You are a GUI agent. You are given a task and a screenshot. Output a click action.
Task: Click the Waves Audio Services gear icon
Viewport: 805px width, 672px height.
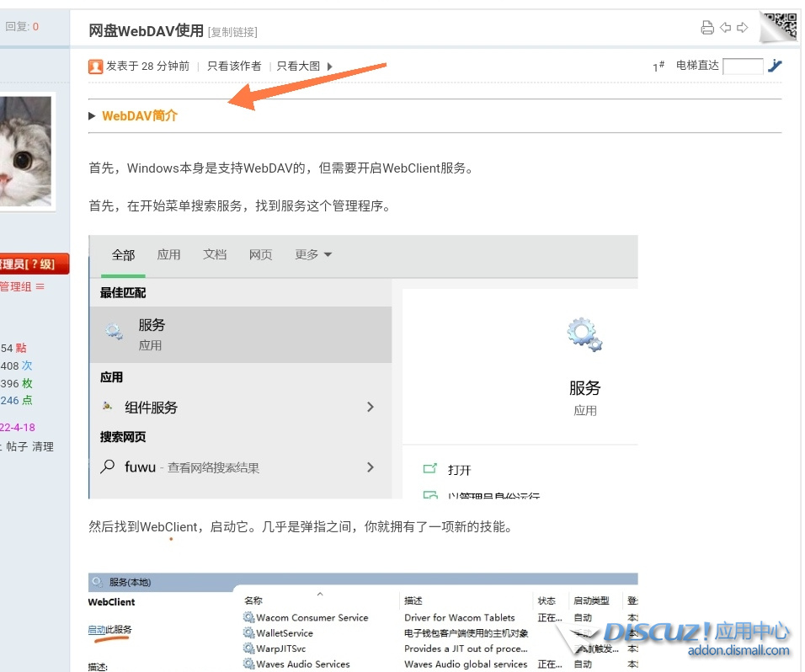click(x=249, y=664)
